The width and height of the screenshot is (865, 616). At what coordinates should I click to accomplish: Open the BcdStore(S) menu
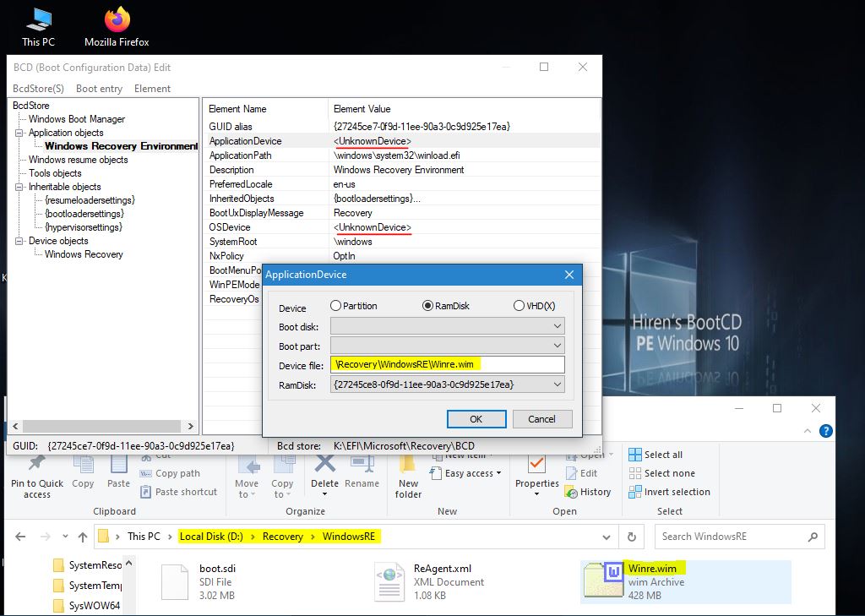click(38, 89)
